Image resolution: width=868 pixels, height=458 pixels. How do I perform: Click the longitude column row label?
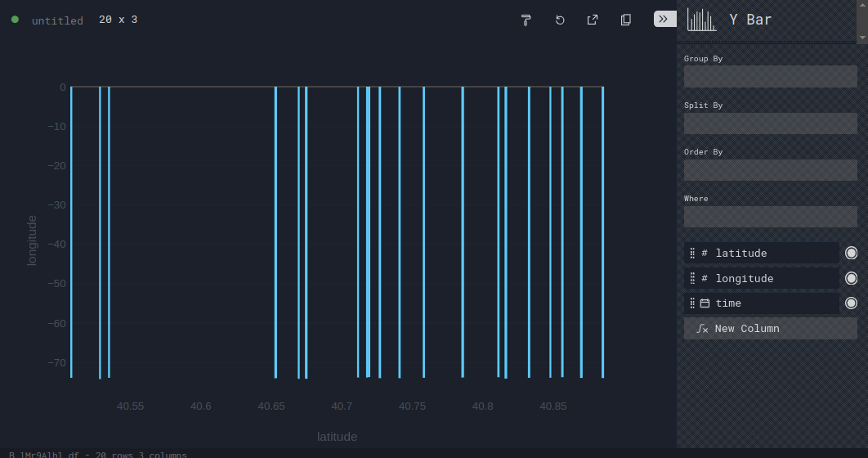pos(744,278)
